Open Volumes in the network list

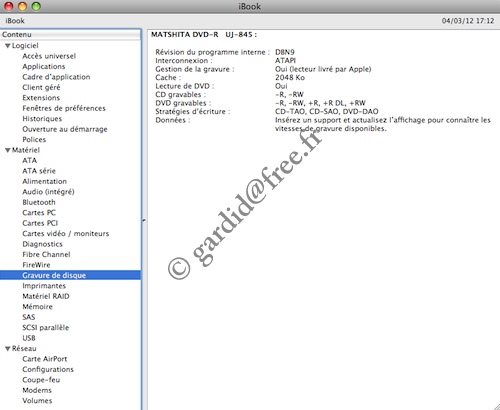pyautogui.click(x=37, y=401)
